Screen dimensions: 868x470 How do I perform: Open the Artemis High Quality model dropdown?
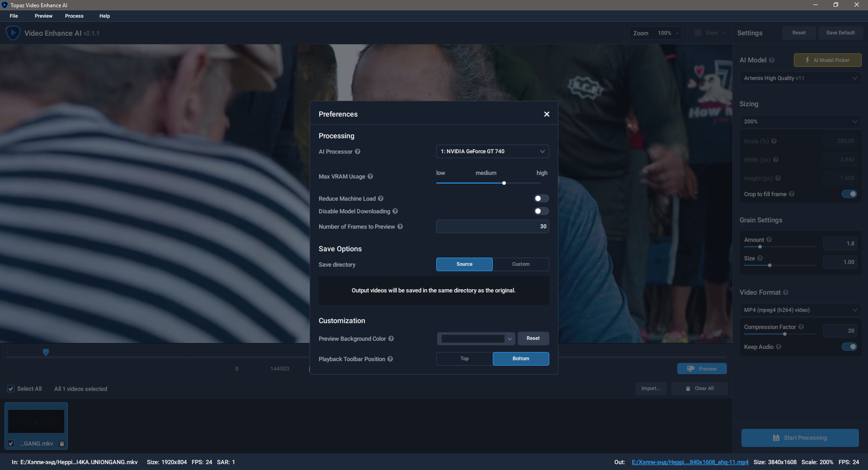tap(800, 78)
